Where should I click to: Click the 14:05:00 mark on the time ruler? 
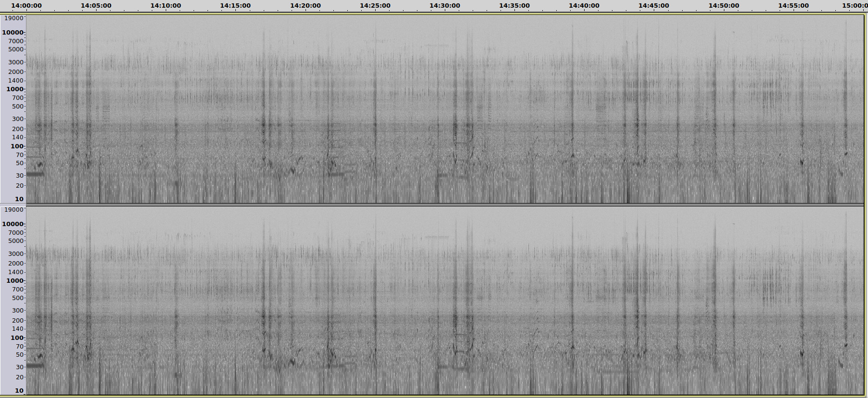tap(96, 6)
